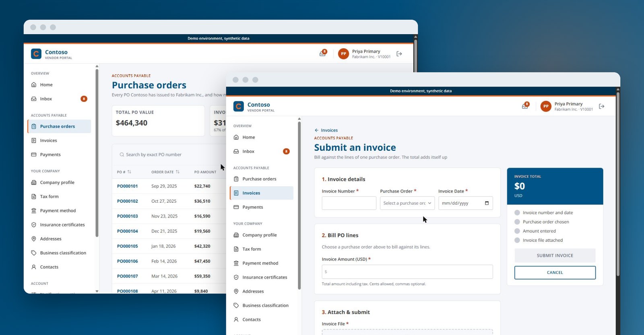Click the Invoice Number input field
This screenshot has height=335, width=644.
[x=349, y=203]
